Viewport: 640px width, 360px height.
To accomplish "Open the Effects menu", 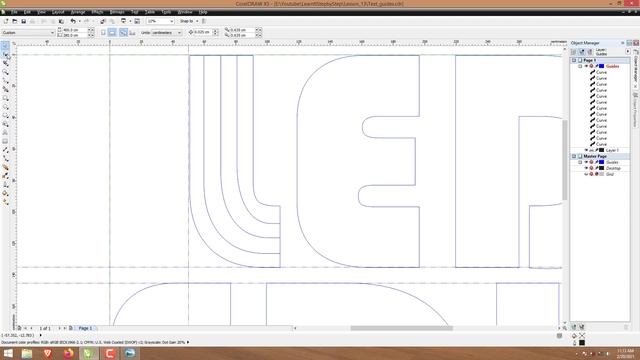I will pos(97,12).
